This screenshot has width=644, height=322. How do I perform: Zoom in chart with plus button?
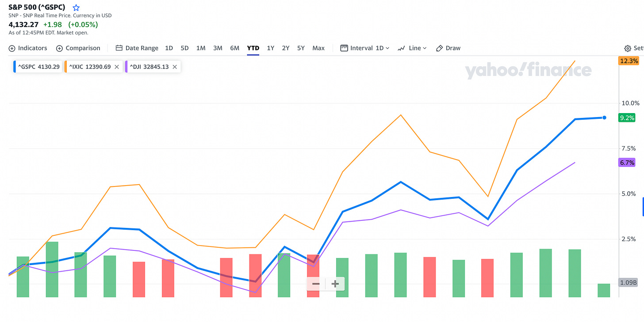pos(335,284)
